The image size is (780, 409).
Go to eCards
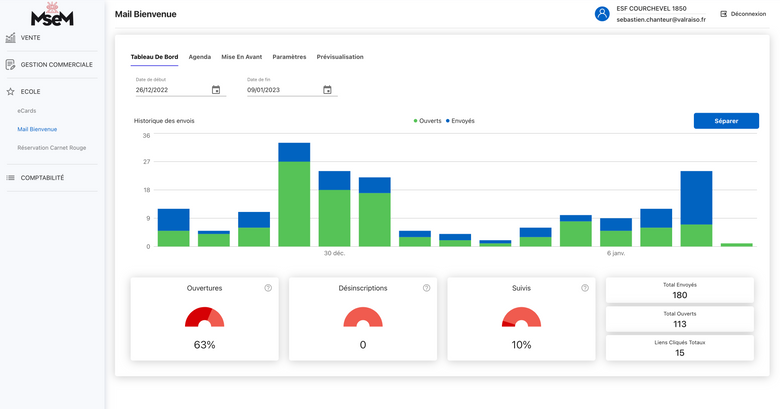(27, 111)
